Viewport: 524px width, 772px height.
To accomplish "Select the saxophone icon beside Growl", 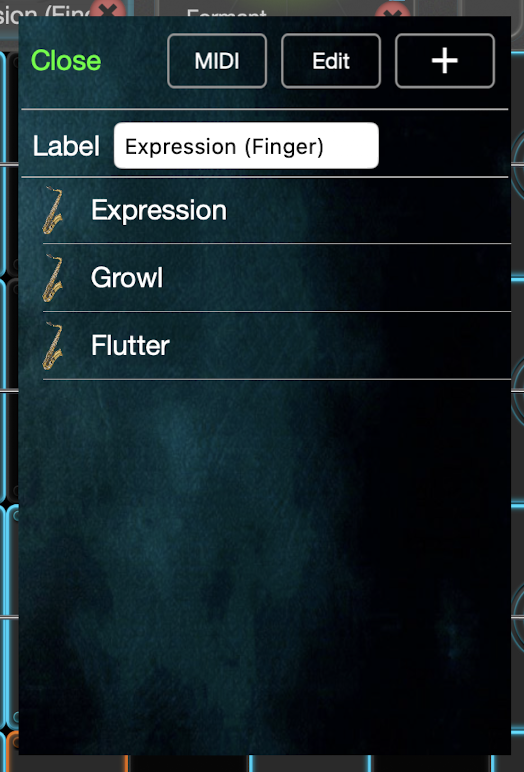I will pos(52,278).
